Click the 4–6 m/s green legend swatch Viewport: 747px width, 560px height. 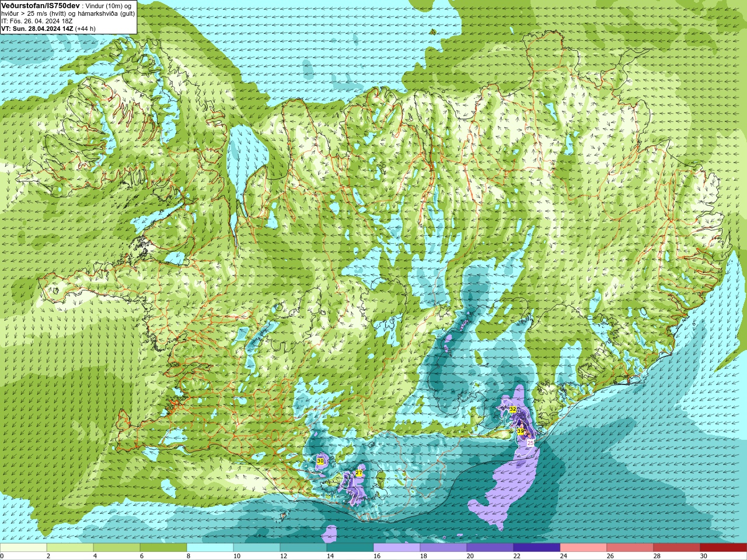click(117, 548)
